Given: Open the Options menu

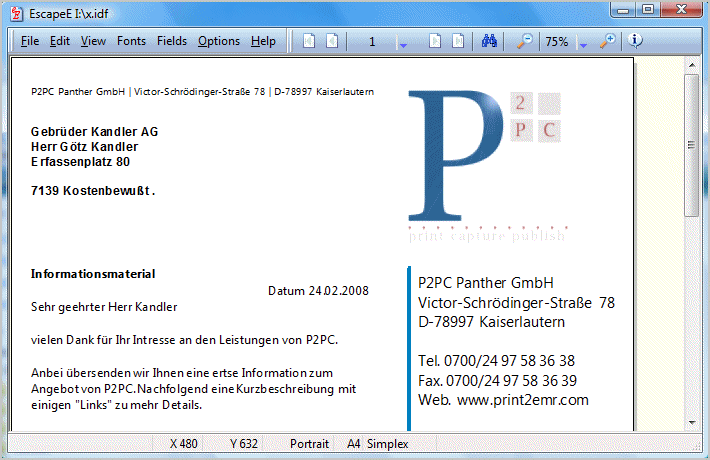Looking at the screenshot, I should point(219,41).
